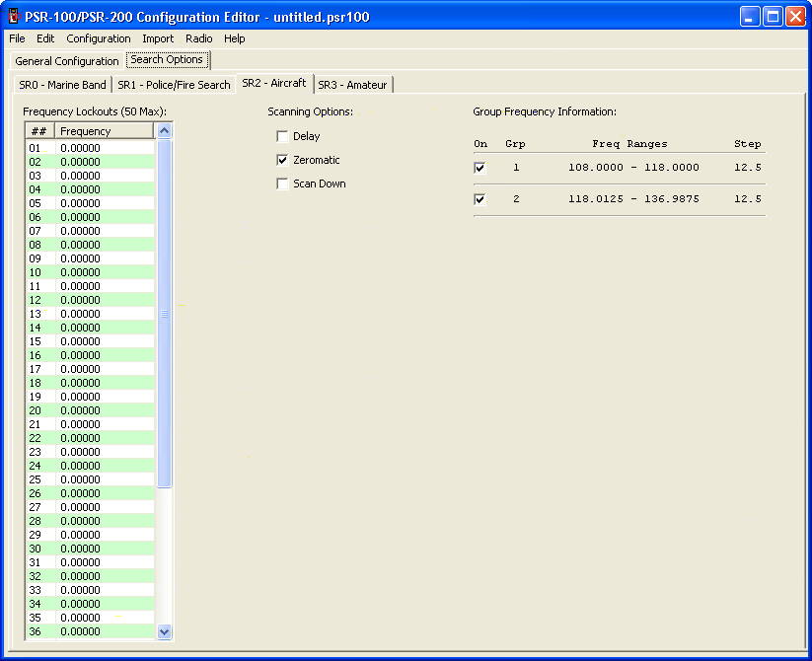
Task: Select lockout frequency field for row 01
Action: 104,148
